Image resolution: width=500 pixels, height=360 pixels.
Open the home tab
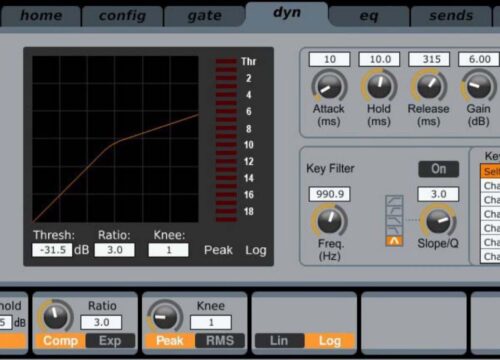(41, 16)
